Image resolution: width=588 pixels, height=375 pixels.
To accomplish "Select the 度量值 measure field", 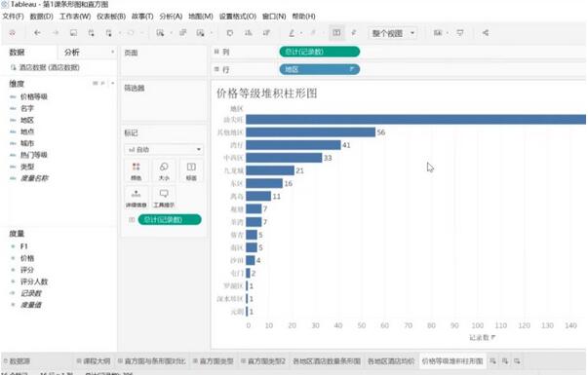I will tap(31, 305).
